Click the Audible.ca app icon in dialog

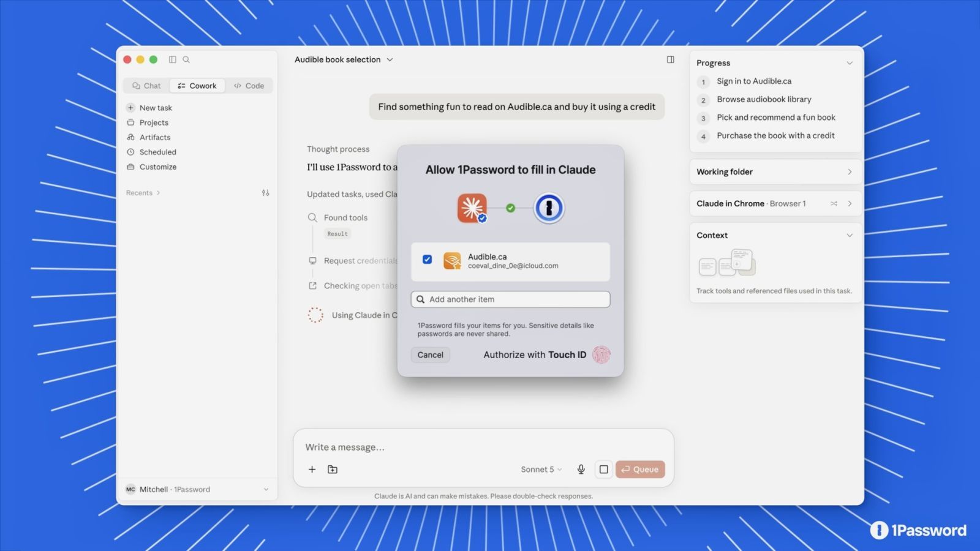coord(452,261)
